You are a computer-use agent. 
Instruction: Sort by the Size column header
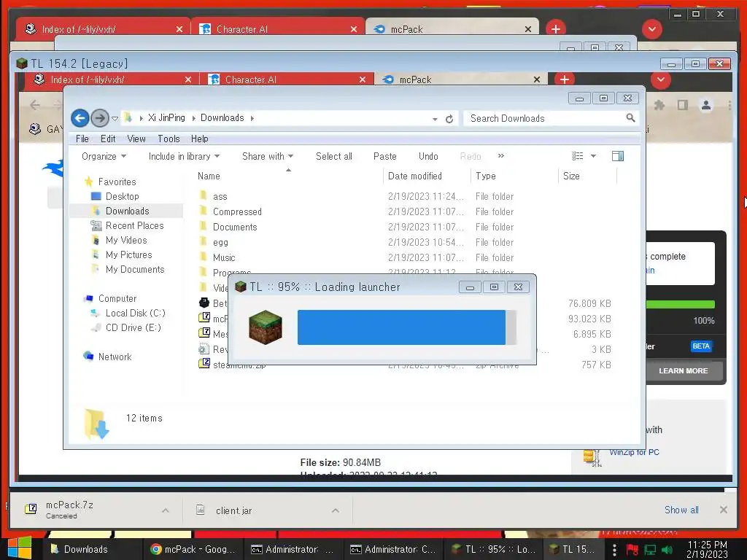coord(587,176)
